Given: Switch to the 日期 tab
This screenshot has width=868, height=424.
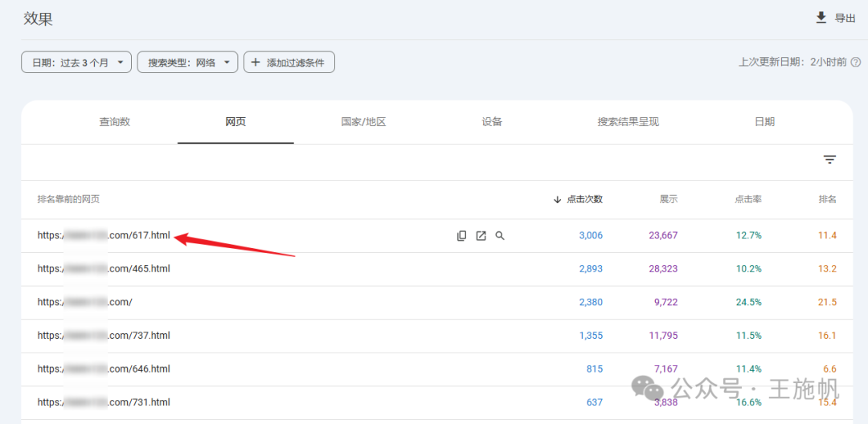Looking at the screenshot, I should [x=764, y=122].
